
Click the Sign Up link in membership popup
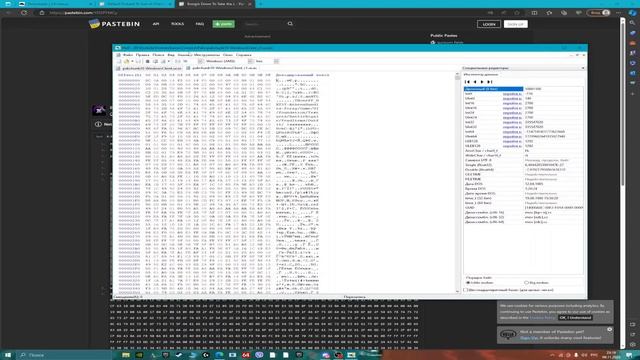click(529, 338)
